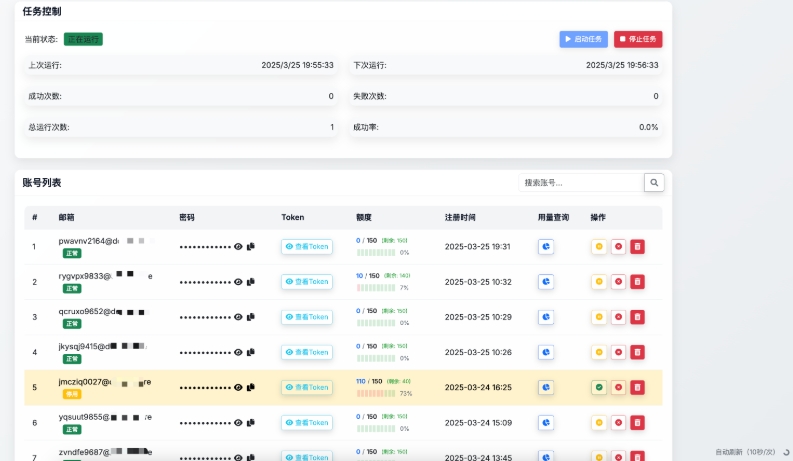This screenshot has width=793, height=461.
Task: Click green check icon on jmcziq0027 row
Action: pyautogui.click(x=599, y=387)
